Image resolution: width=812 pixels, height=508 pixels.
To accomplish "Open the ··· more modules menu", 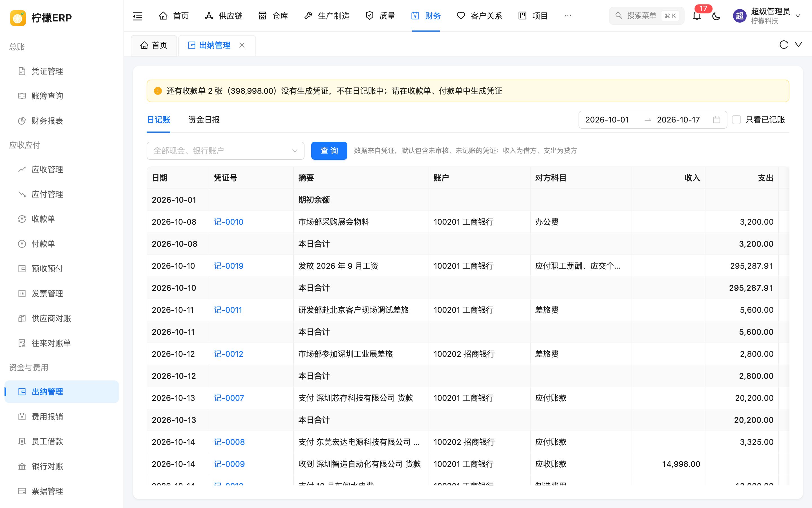I will (567, 16).
